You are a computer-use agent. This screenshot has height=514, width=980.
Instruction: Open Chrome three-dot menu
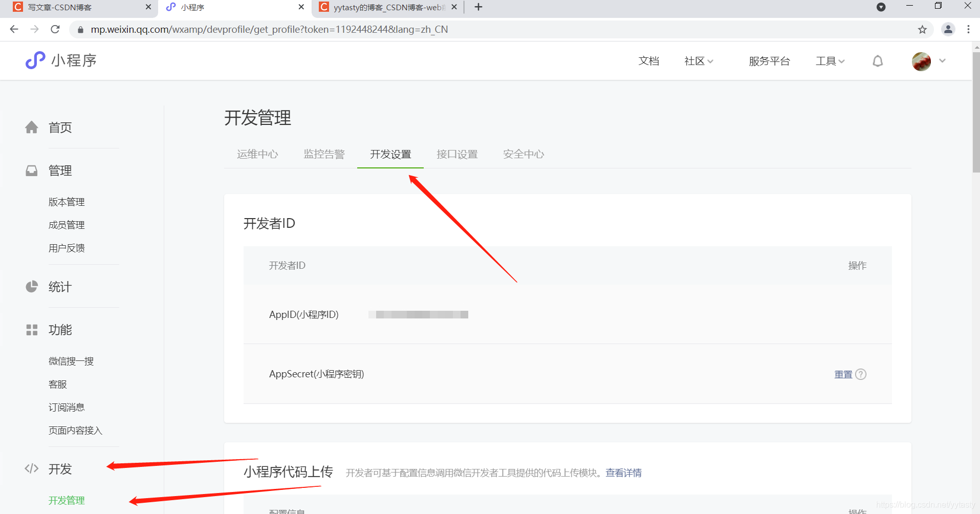coord(968,29)
